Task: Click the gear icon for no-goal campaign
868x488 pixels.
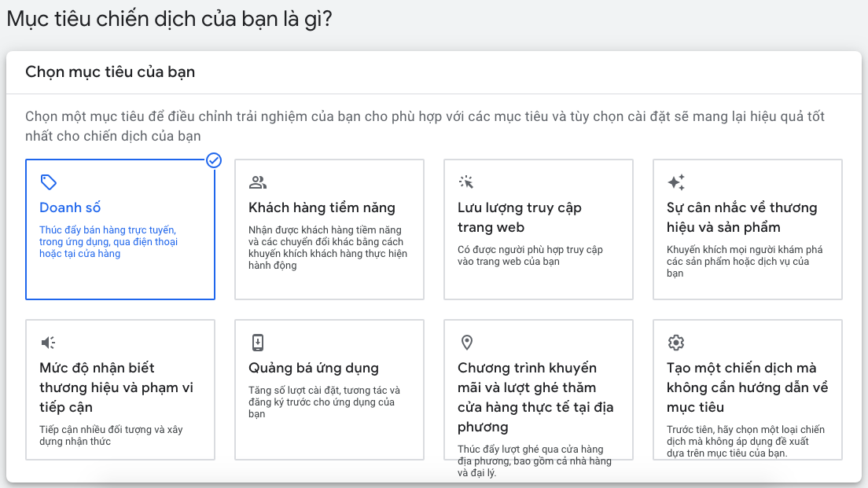Action: point(676,343)
